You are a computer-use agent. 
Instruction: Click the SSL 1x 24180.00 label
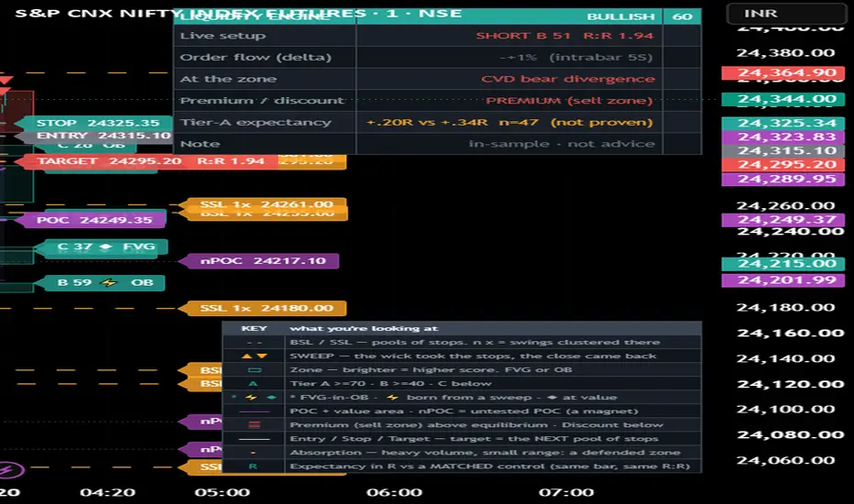pyautogui.click(x=263, y=309)
